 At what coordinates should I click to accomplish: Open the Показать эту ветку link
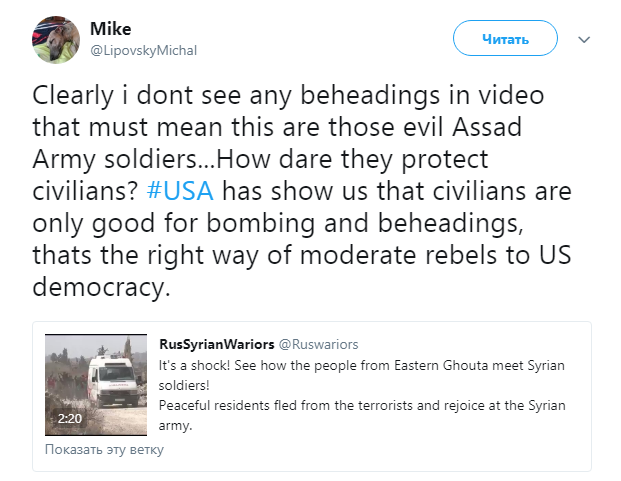tap(104, 449)
